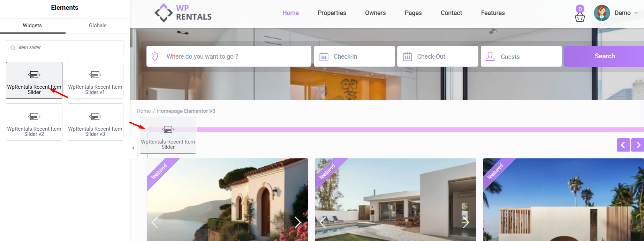Screen dimensions: 644x241
Task: Open the Guests selector field
Action: 521,56
